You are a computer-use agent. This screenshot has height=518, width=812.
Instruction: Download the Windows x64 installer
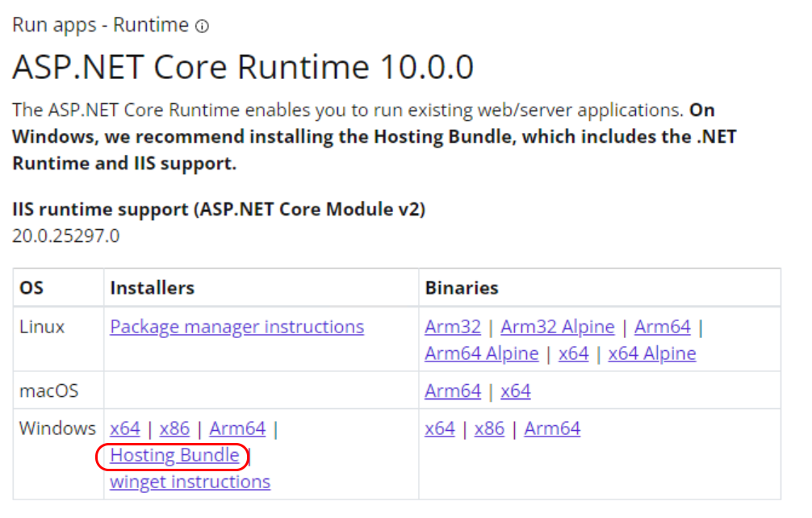coord(125,428)
